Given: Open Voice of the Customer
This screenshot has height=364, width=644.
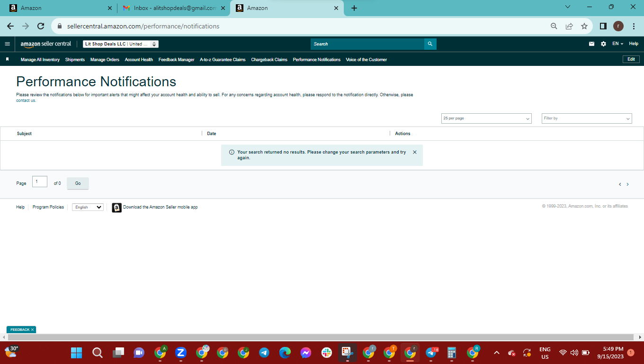Looking at the screenshot, I should click(x=367, y=60).
